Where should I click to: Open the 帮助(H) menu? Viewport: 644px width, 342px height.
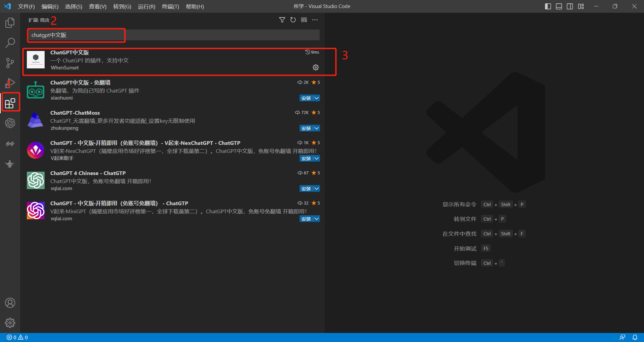(x=195, y=6)
